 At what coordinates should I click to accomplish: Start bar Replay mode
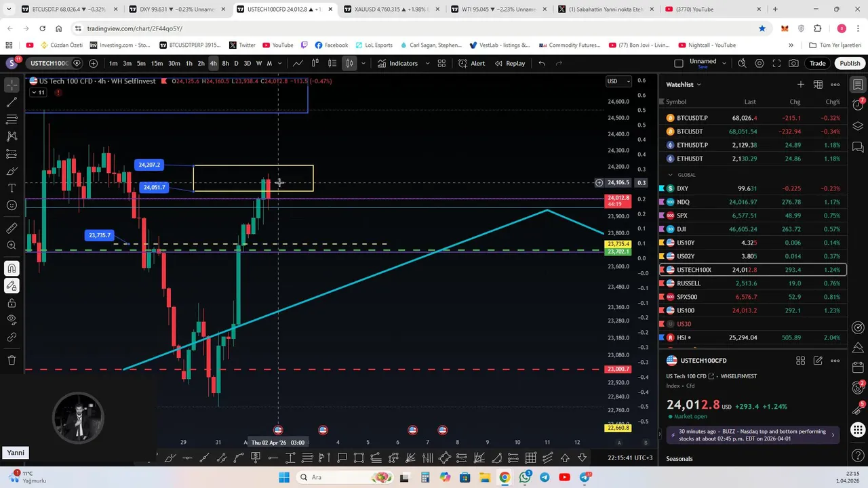(510, 63)
